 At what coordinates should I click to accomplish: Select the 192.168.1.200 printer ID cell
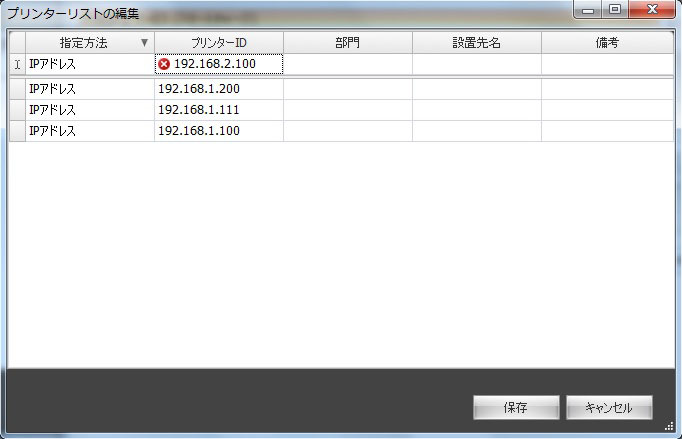click(218, 89)
